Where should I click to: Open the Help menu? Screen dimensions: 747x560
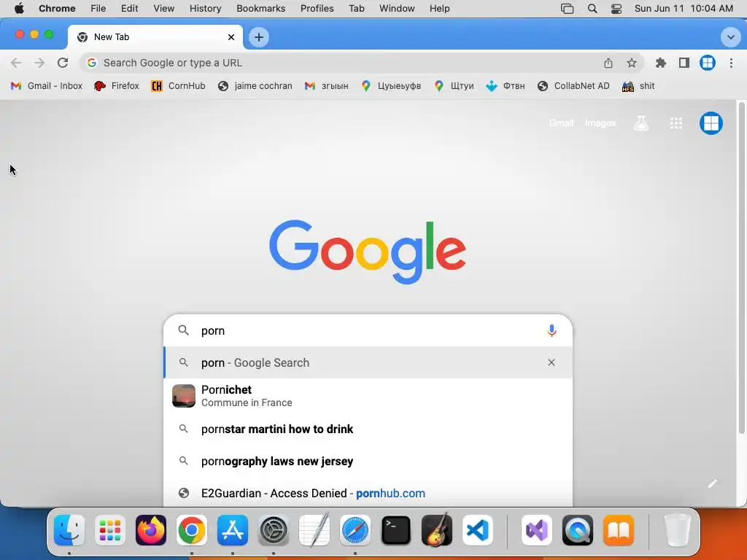click(x=439, y=9)
